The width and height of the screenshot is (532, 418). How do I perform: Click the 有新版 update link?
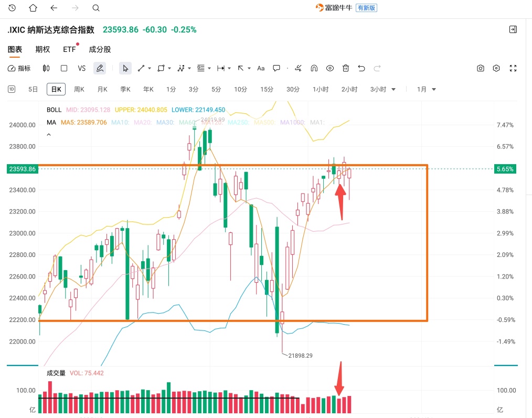tap(366, 8)
